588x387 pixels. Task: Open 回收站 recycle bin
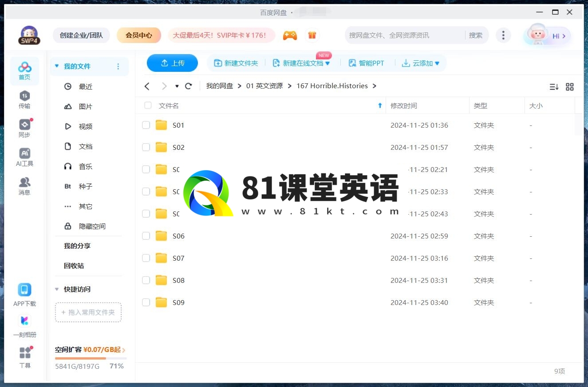pos(74,266)
